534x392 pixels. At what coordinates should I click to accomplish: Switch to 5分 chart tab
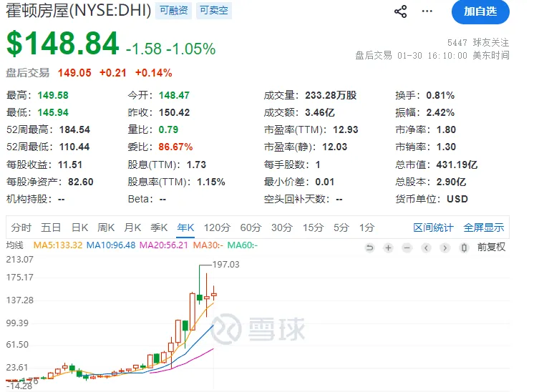pyautogui.click(x=341, y=227)
